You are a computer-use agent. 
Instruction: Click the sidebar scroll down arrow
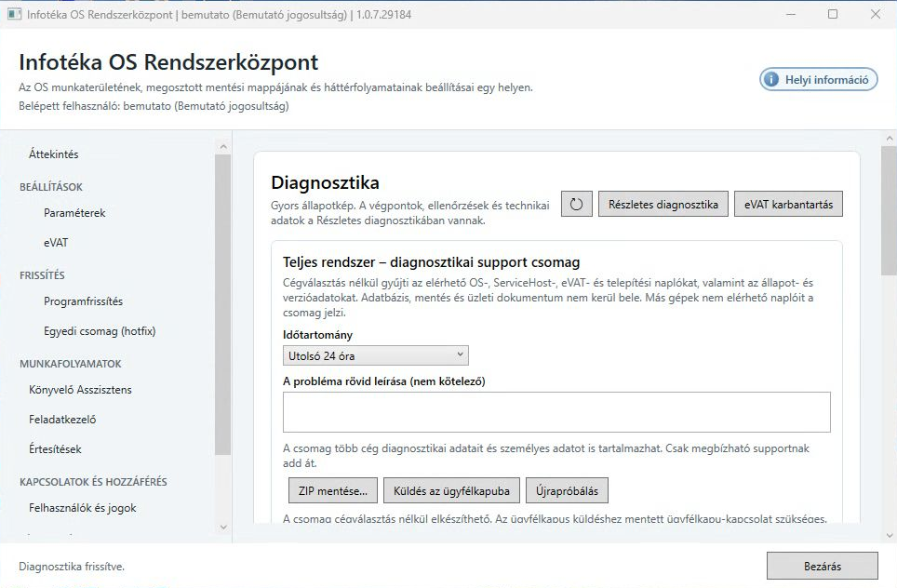click(x=223, y=527)
